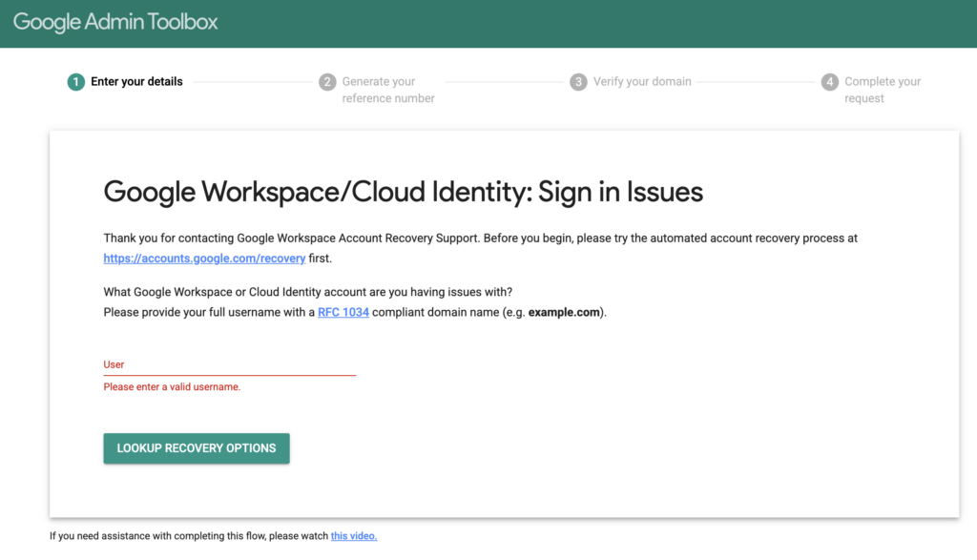
Task: Click 'Generate your reference number' step label
Action: 388,90
